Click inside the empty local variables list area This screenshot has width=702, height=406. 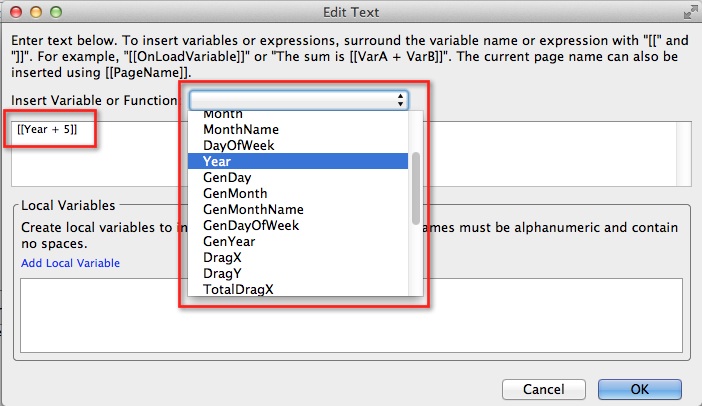(x=100, y=315)
